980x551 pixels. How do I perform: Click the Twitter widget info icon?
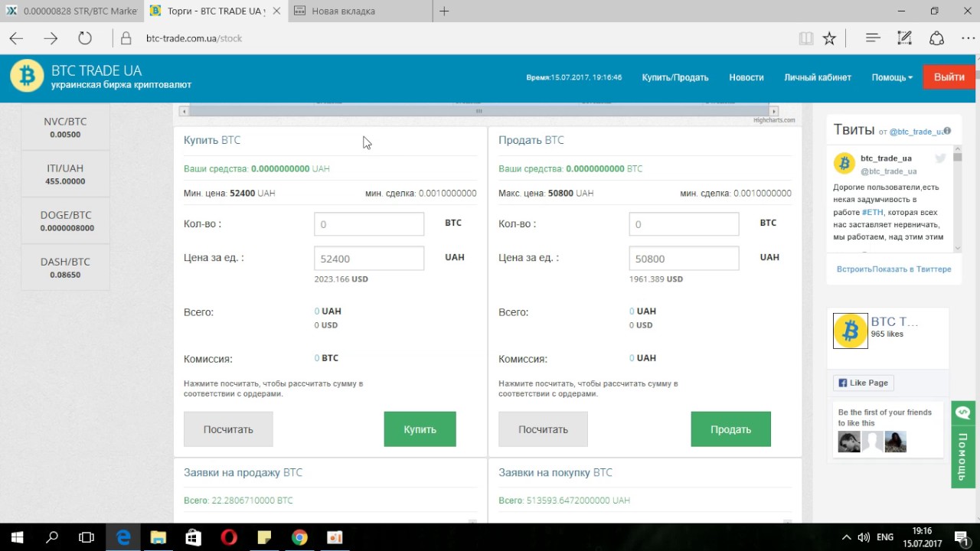947,132
